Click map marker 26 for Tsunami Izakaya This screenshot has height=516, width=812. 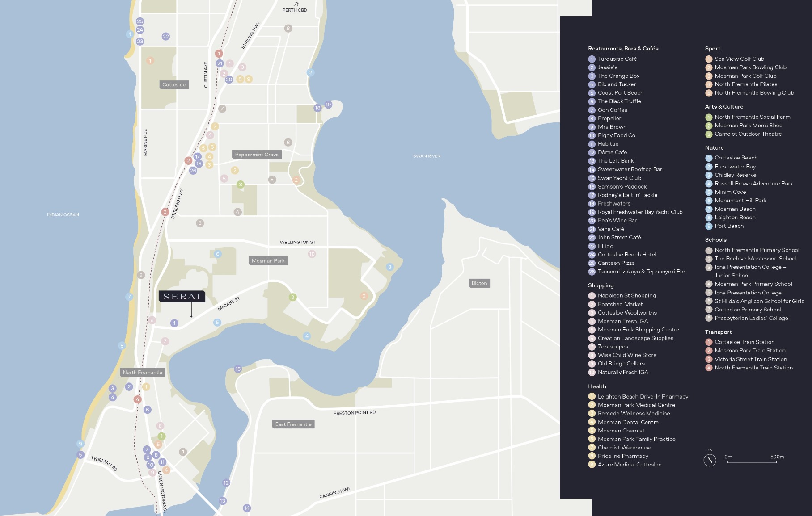193,171
